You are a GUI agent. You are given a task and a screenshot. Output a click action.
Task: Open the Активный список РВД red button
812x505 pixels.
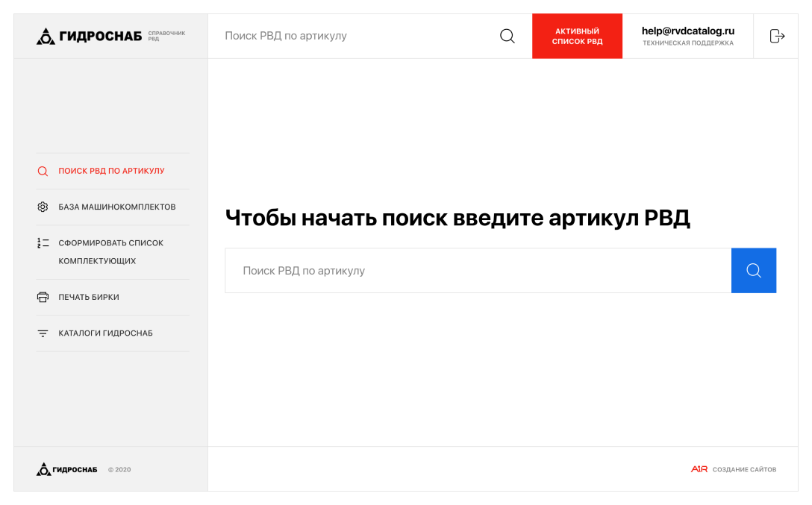pos(577,37)
